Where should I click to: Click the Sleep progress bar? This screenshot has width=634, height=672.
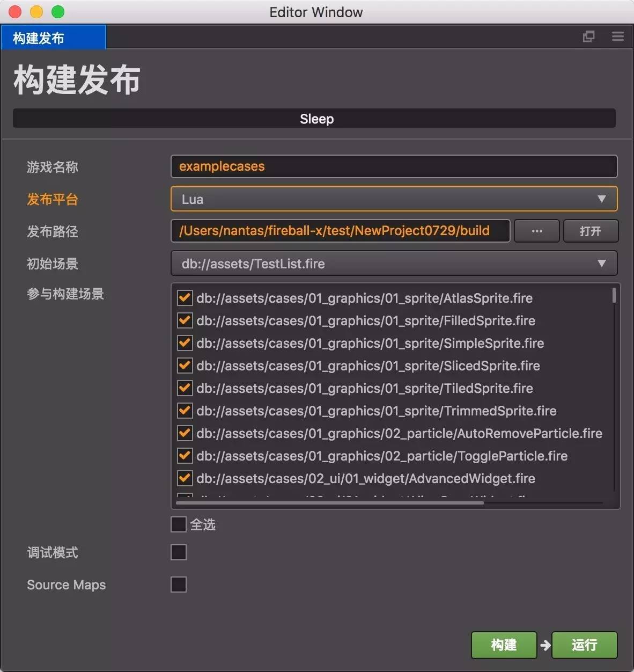tap(316, 118)
